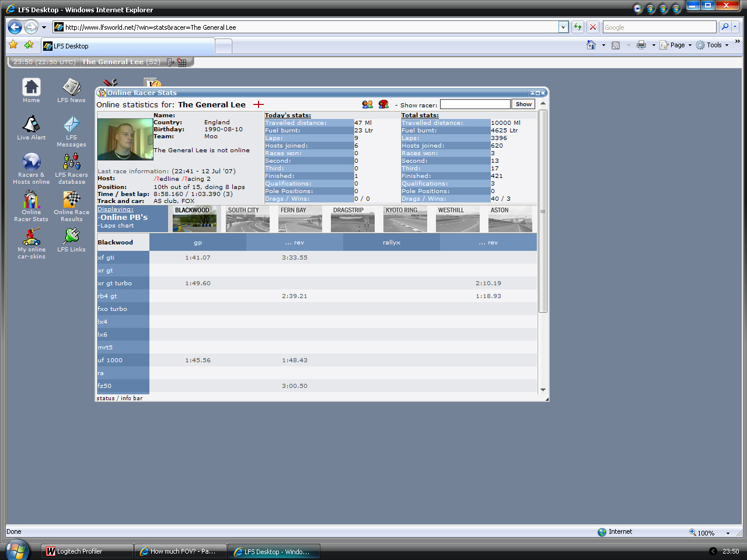This screenshot has height=560, width=747.
Task: Click the Print toolbar icon
Action: 641,45
